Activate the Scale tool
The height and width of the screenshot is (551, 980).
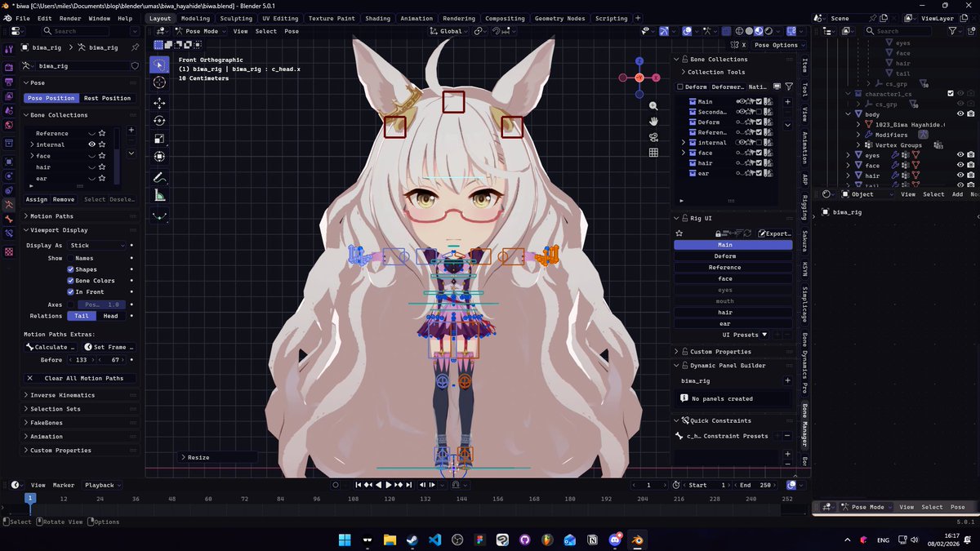(160, 139)
